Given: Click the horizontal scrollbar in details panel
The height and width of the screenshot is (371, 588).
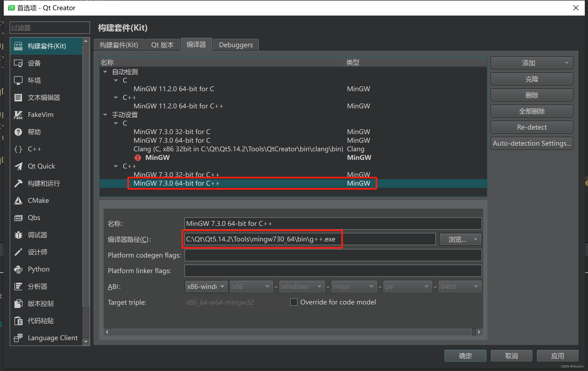Looking at the screenshot, I should coord(291,332).
